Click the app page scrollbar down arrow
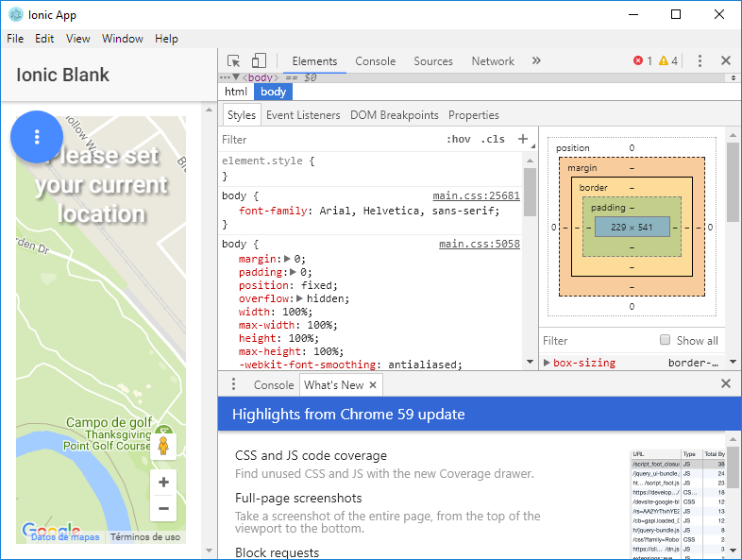 coord(210,551)
